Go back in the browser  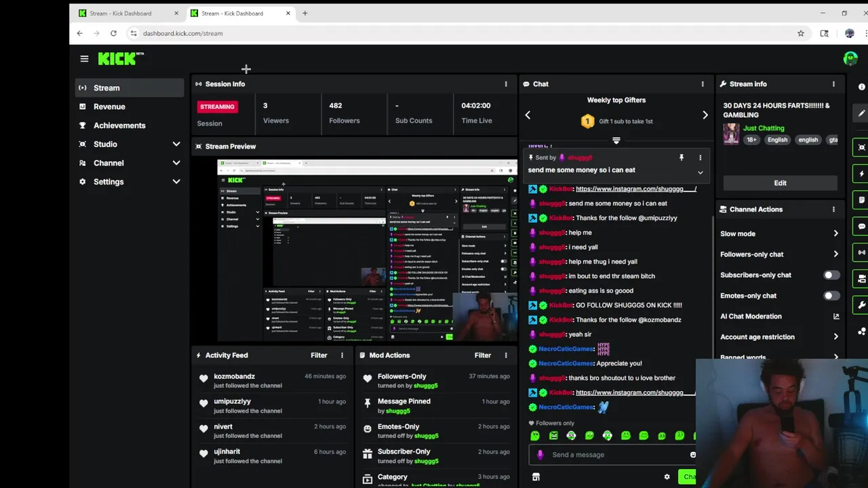tap(79, 33)
